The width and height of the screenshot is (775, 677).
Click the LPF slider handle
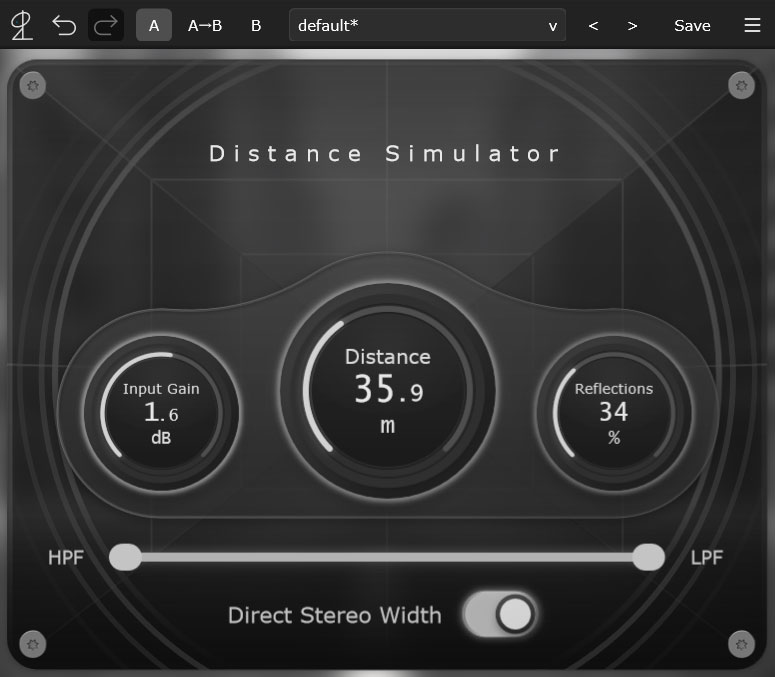tap(648, 557)
